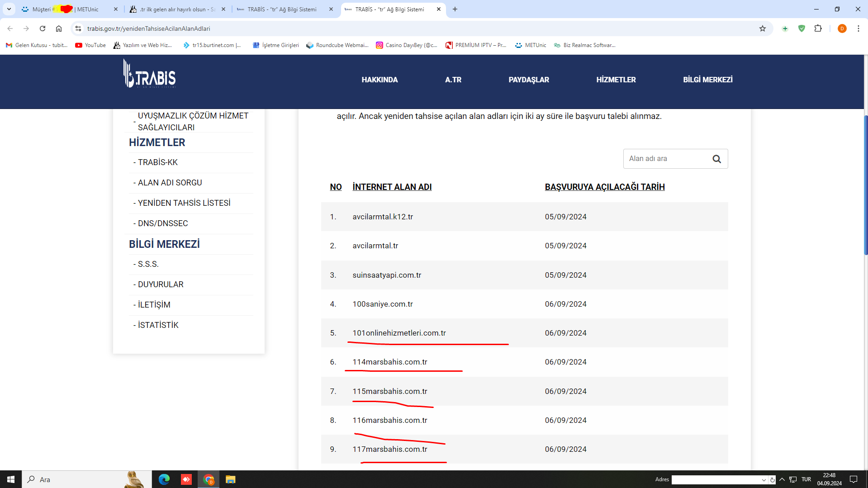The width and height of the screenshot is (868, 488).
Task: Open the YouTube bookmark
Action: pyautogui.click(x=90, y=45)
